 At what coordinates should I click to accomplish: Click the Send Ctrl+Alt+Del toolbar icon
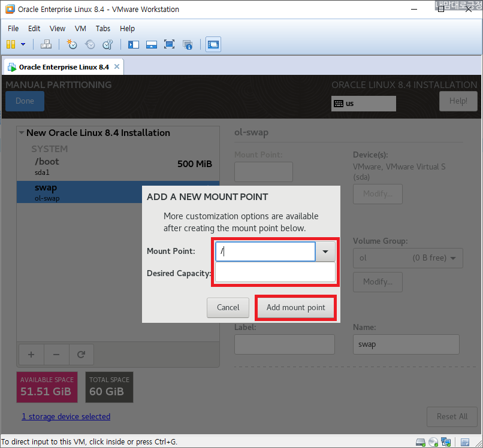click(46, 44)
